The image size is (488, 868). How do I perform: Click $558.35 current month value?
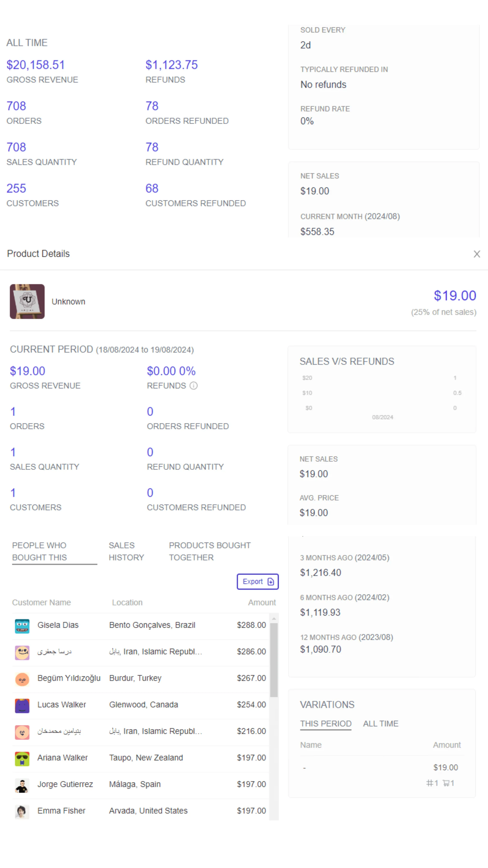click(317, 231)
